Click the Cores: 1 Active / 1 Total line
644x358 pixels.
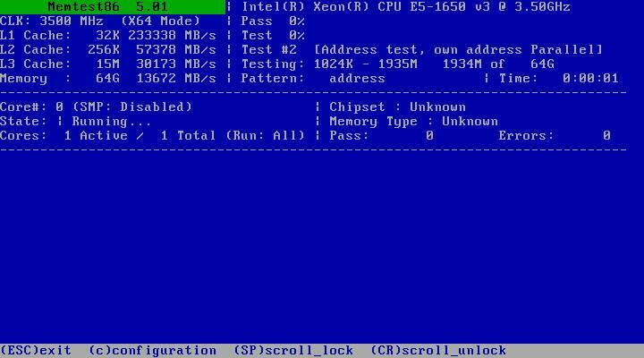tap(152, 136)
